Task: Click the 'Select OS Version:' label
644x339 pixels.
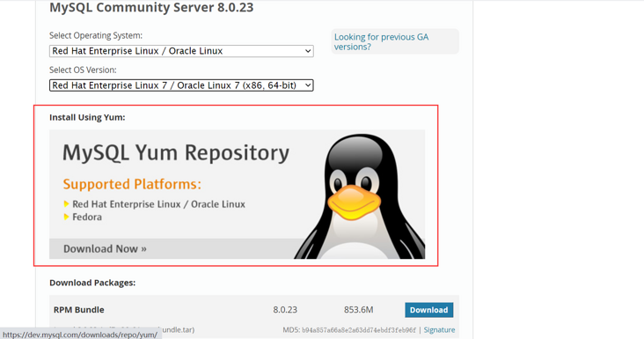Action: pos(83,70)
